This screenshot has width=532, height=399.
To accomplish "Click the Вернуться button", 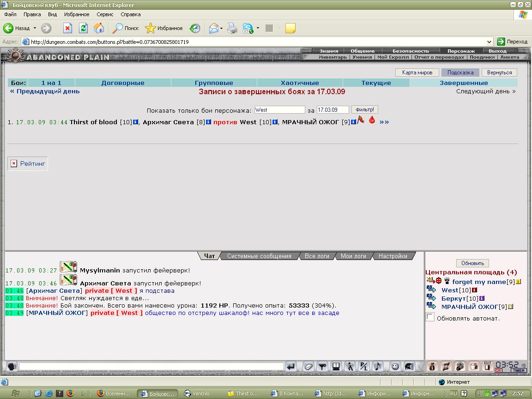I will pos(499,72).
